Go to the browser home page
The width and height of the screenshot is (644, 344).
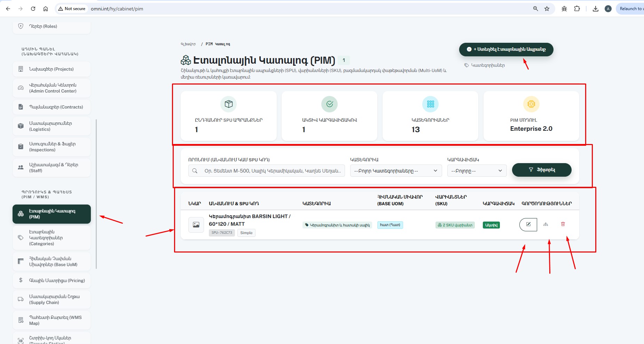46,9
